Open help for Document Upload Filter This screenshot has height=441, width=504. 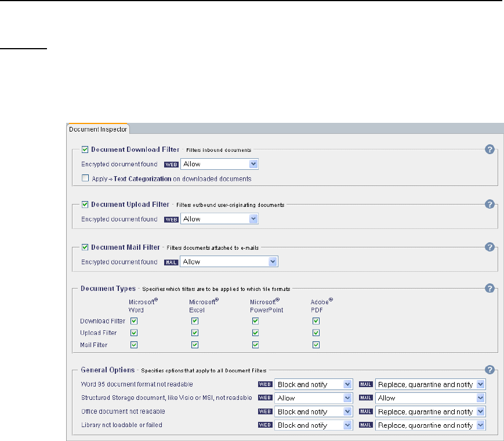490,205
